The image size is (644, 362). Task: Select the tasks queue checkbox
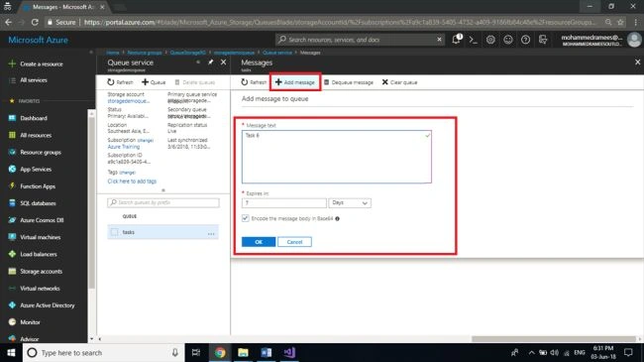(x=115, y=232)
